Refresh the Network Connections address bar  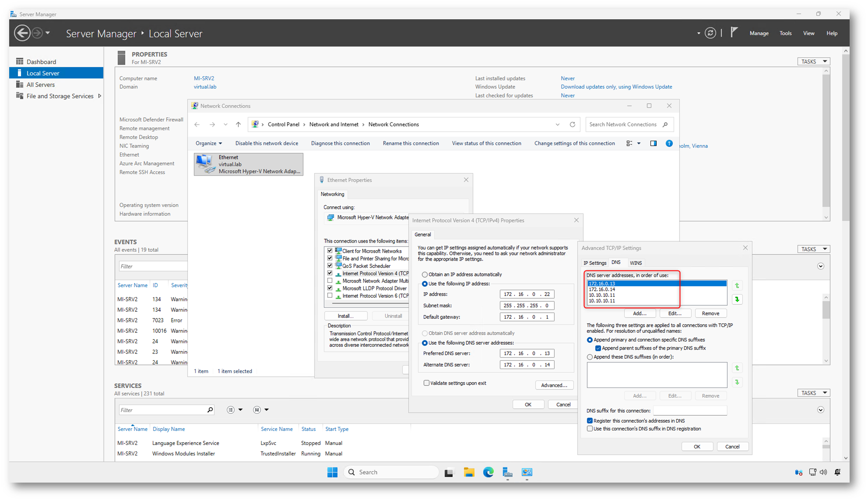(x=572, y=124)
